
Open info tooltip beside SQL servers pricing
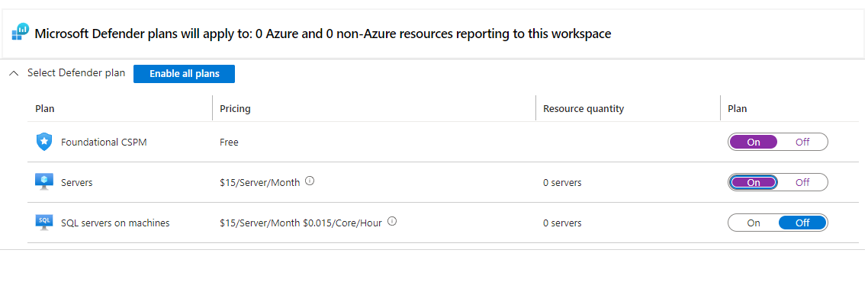click(x=392, y=221)
